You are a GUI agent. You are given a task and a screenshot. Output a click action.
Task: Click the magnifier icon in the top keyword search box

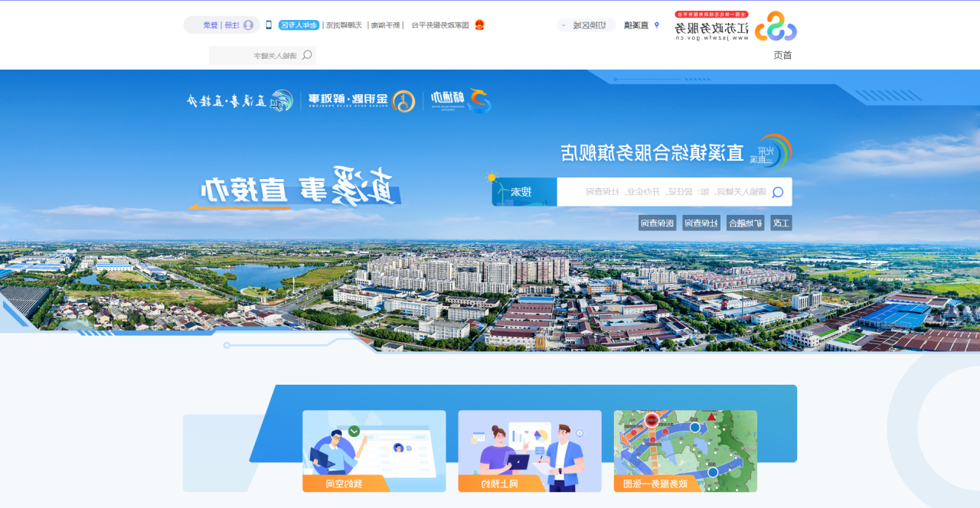[x=307, y=55]
